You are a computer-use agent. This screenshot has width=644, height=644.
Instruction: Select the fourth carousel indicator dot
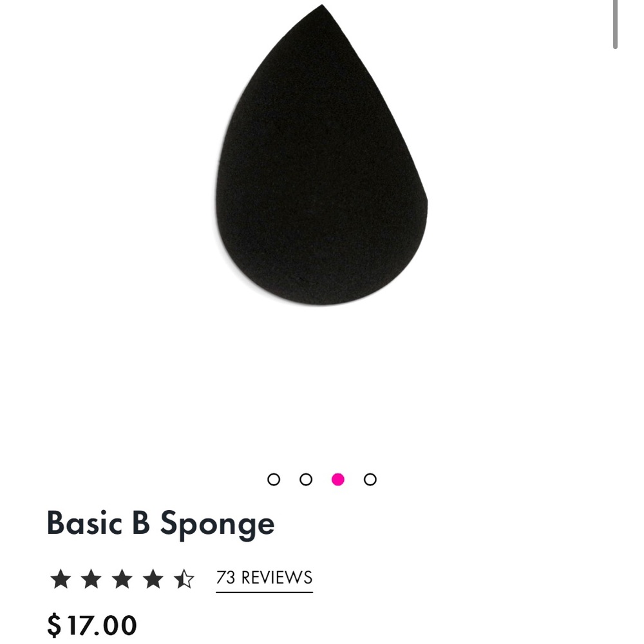pos(369,479)
